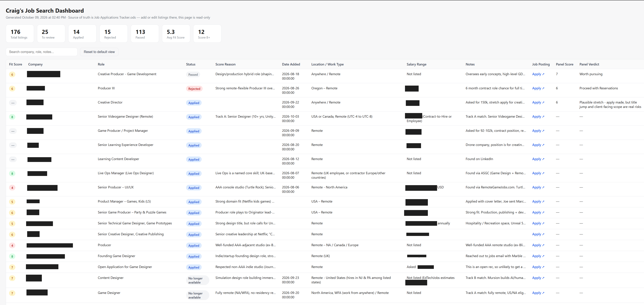Sort by Panel Score column header
The height and width of the screenshot is (305, 644).
click(x=564, y=64)
